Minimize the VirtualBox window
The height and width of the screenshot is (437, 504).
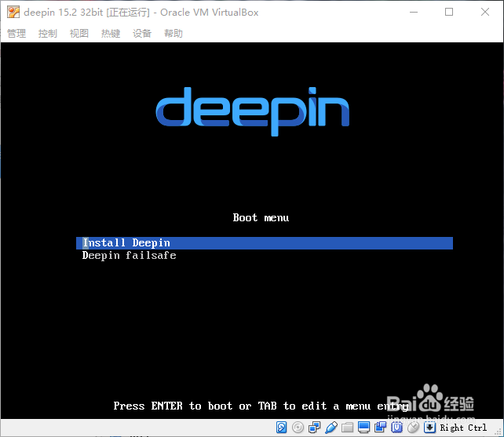click(x=414, y=13)
